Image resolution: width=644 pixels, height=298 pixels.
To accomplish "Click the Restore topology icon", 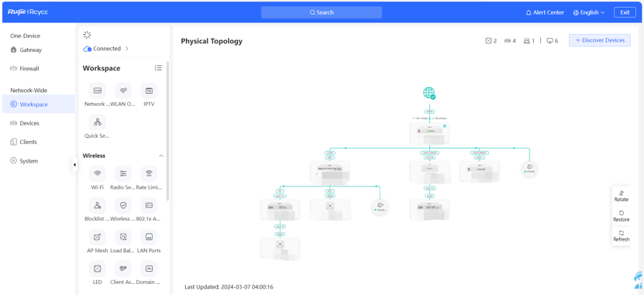I will [622, 216].
